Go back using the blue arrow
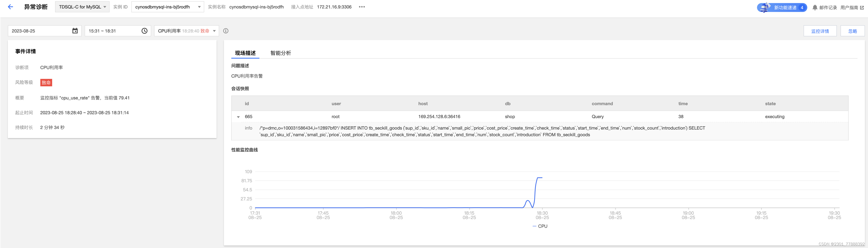Image resolution: width=868 pixels, height=248 pixels. [x=10, y=7]
